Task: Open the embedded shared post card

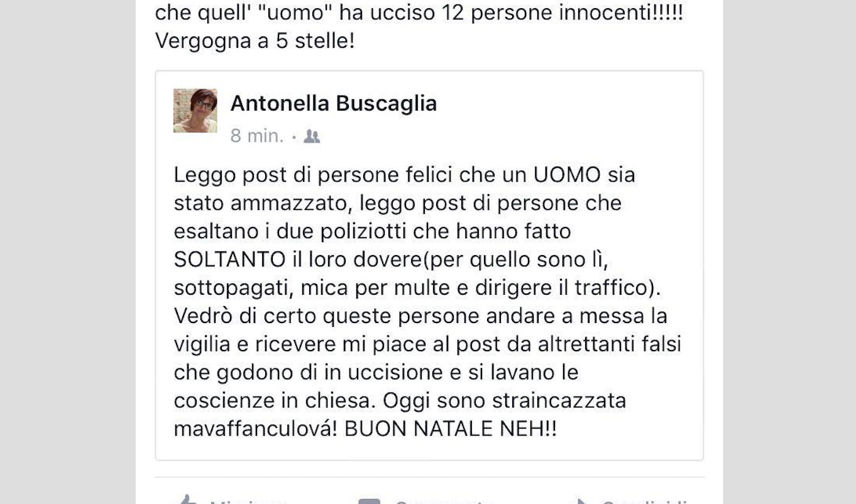Action: [x=429, y=265]
